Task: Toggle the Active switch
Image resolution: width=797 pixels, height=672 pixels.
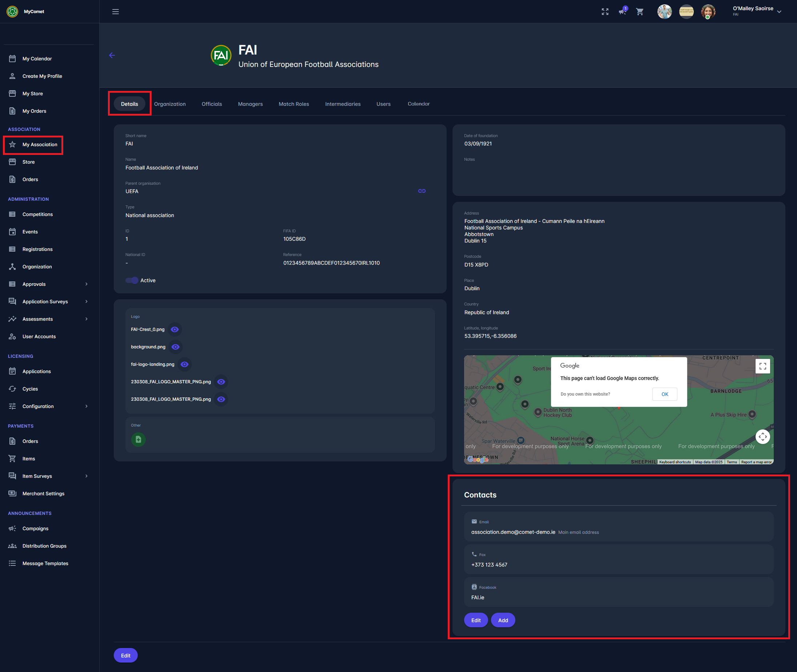Action: pyautogui.click(x=132, y=280)
